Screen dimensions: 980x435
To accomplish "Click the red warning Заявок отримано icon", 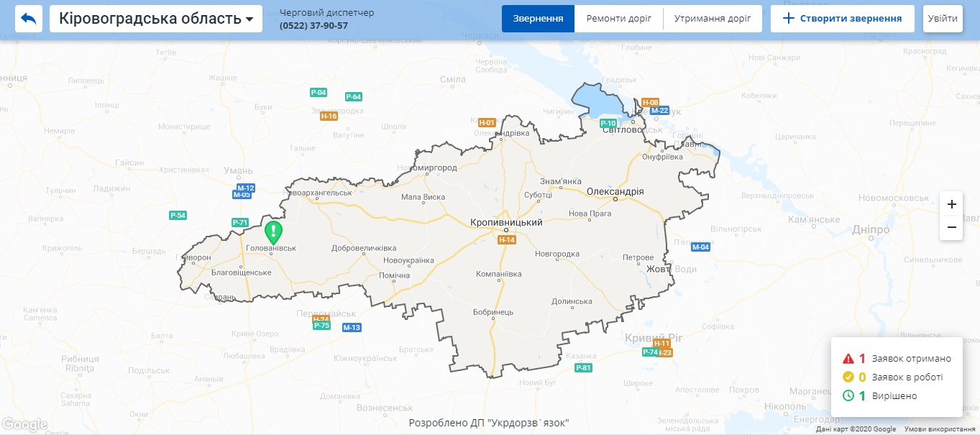I will click(848, 358).
